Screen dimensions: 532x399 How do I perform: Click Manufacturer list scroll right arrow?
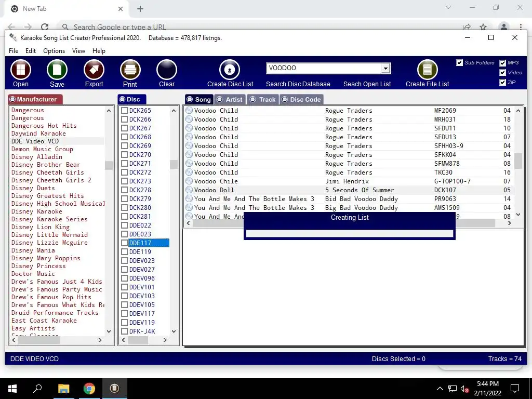coord(100,340)
